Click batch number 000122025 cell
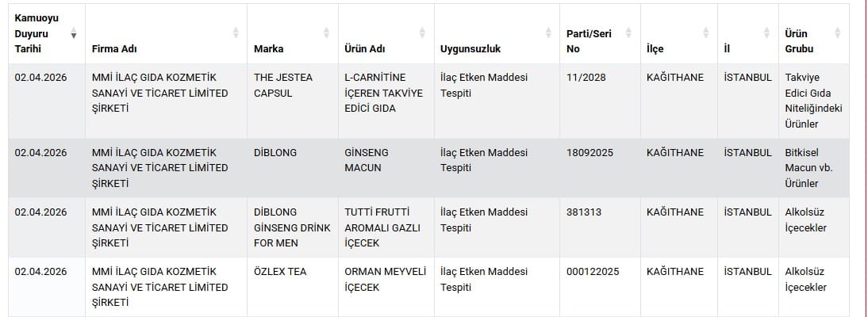 coord(593,272)
